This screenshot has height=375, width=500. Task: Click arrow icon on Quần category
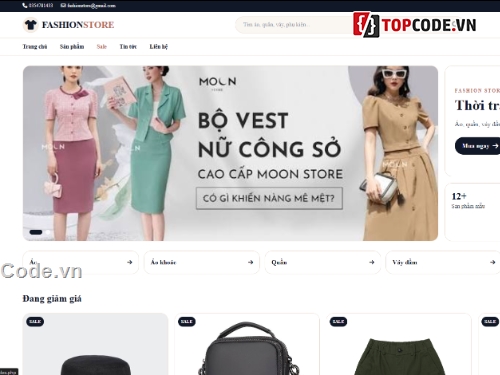click(372, 262)
